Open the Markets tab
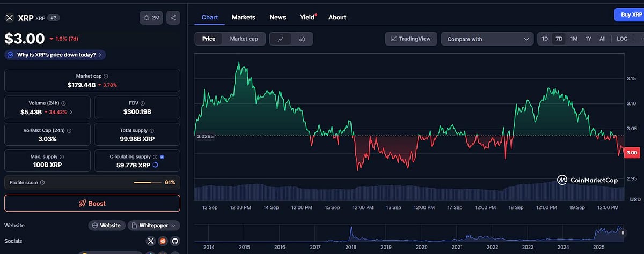 (x=244, y=17)
